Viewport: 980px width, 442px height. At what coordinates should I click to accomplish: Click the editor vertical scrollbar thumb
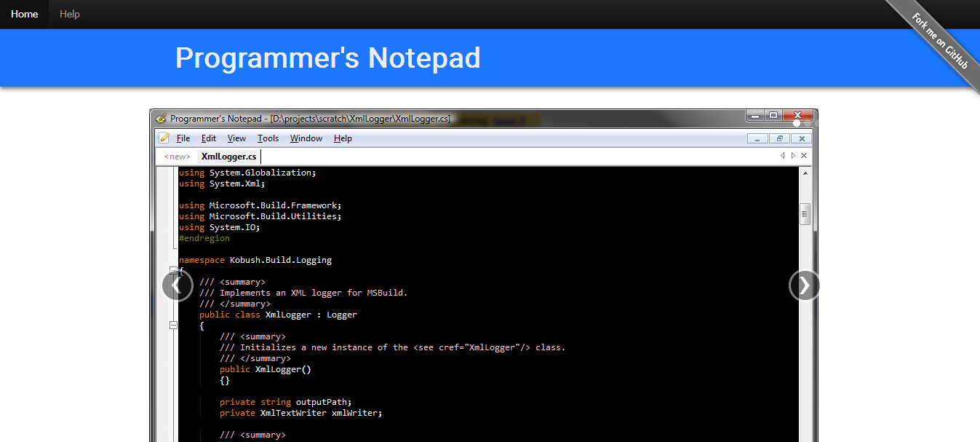pyautogui.click(x=805, y=214)
